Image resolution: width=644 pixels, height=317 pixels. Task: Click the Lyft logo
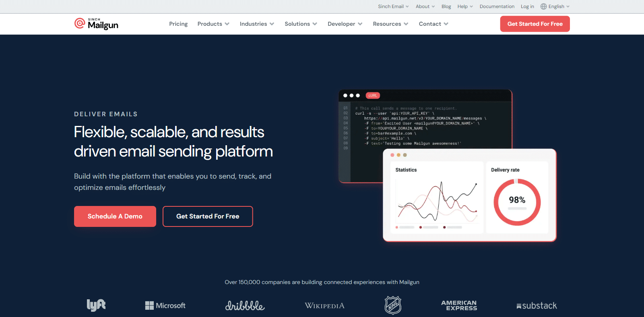96,305
